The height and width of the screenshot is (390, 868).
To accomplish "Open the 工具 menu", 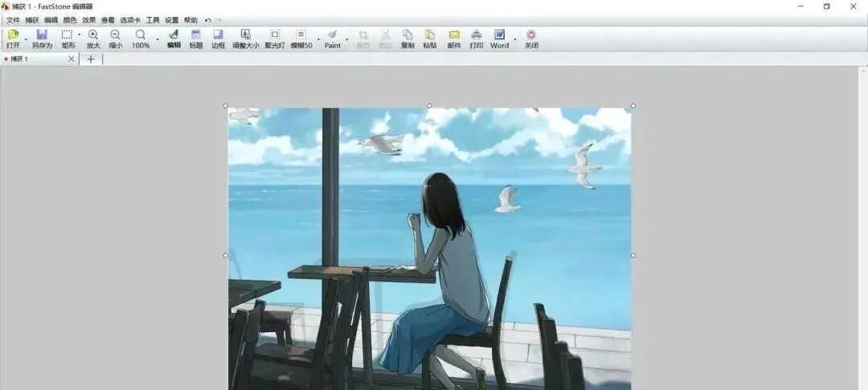I will (153, 20).
